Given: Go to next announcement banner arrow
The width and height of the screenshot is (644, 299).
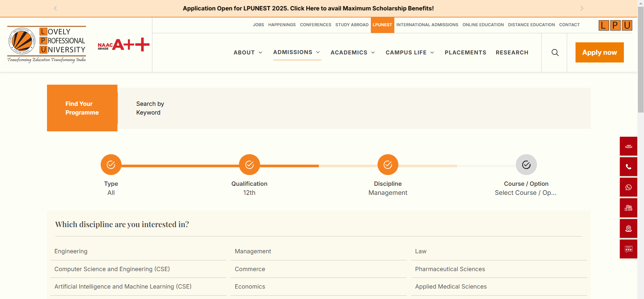Looking at the screenshot, I should [582, 8].
